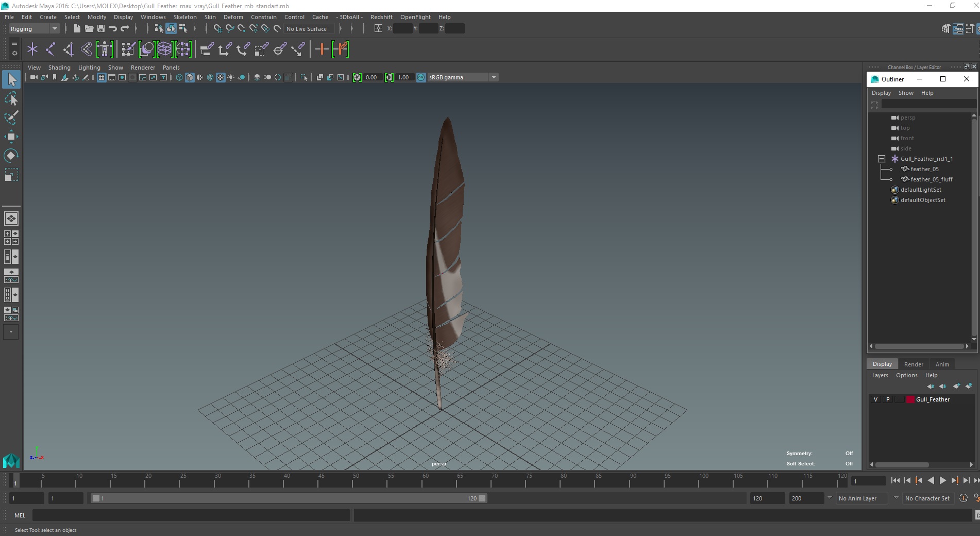
Task: Select the IK Handle shelf tool
Action: point(68,49)
